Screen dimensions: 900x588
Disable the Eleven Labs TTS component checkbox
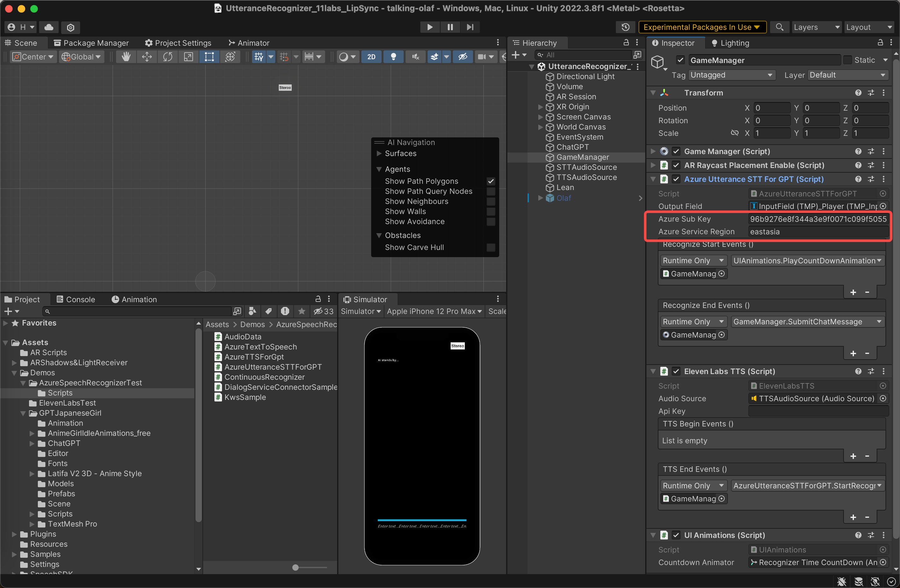point(676,372)
